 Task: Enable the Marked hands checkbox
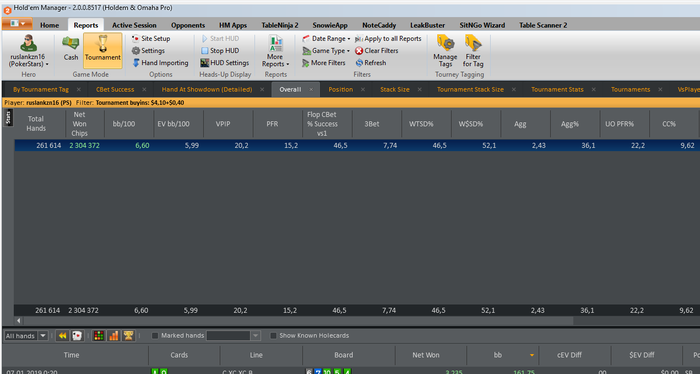pos(155,336)
